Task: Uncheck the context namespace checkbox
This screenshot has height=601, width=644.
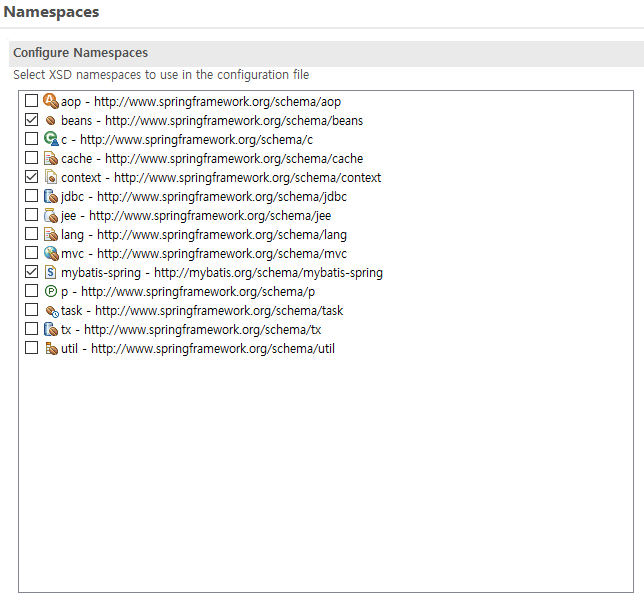Action: point(32,177)
